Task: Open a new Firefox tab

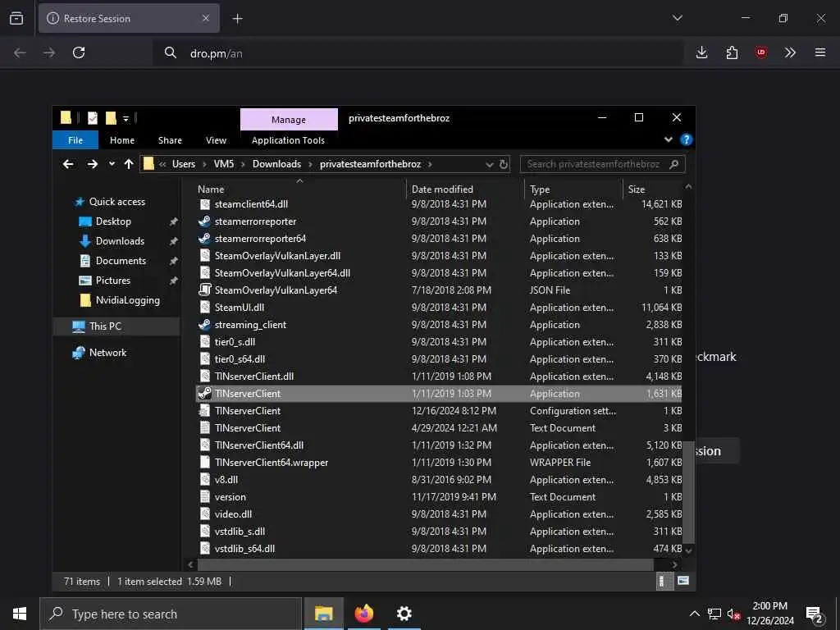Action: point(237,19)
